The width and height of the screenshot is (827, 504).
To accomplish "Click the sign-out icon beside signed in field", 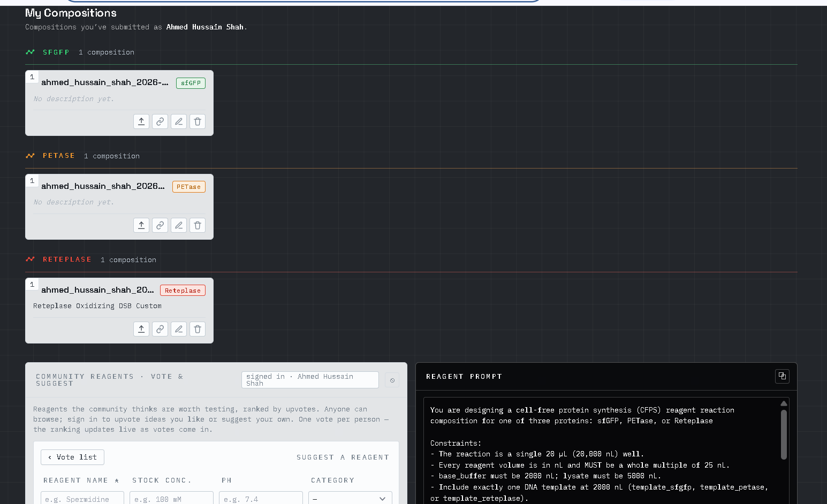I will [x=392, y=380].
